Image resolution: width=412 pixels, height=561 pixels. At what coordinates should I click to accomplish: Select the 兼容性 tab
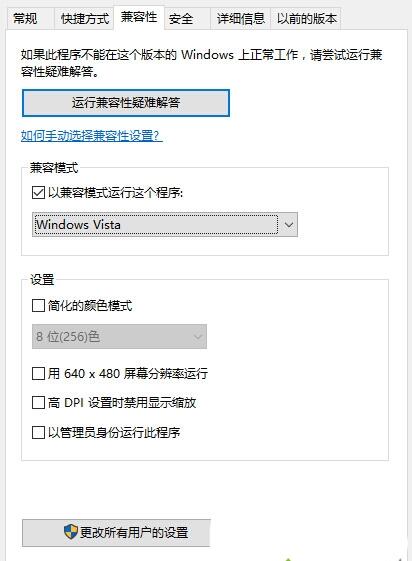click(x=139, y=17)
